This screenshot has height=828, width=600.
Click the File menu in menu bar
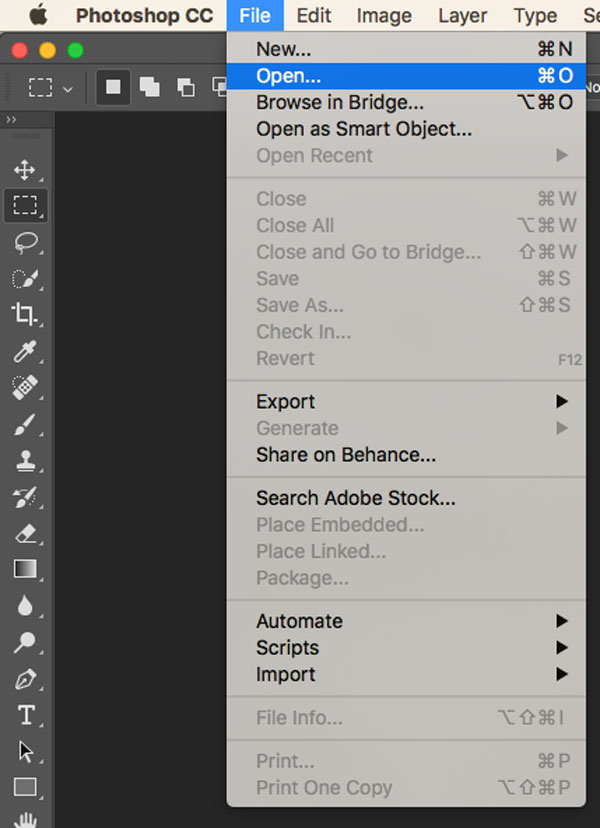point(255,16)
